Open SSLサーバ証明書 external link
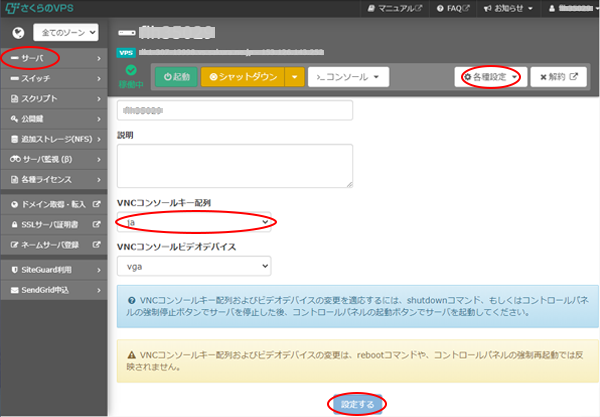Image resolution: width=600 pixels, height=417 pixels. pos(54,225)
